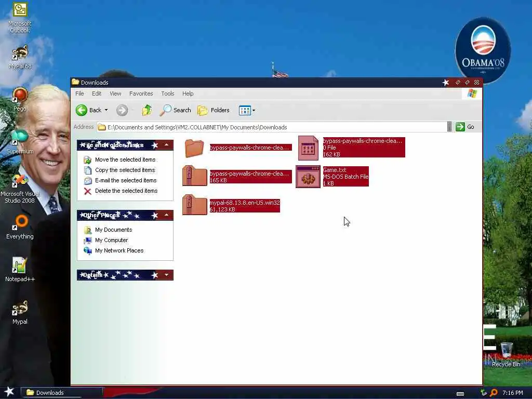
Task: Click E-mail the selected items
Action: 126,180
